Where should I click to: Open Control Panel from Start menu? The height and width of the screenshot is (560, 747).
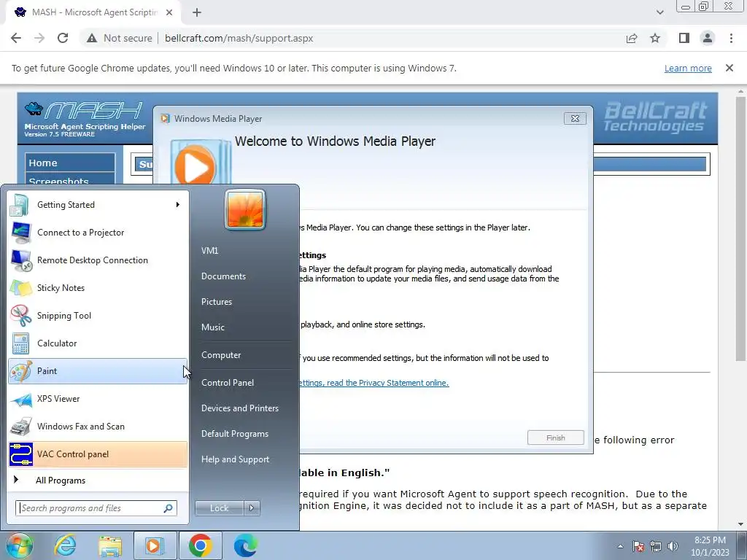tap(228, 383)
